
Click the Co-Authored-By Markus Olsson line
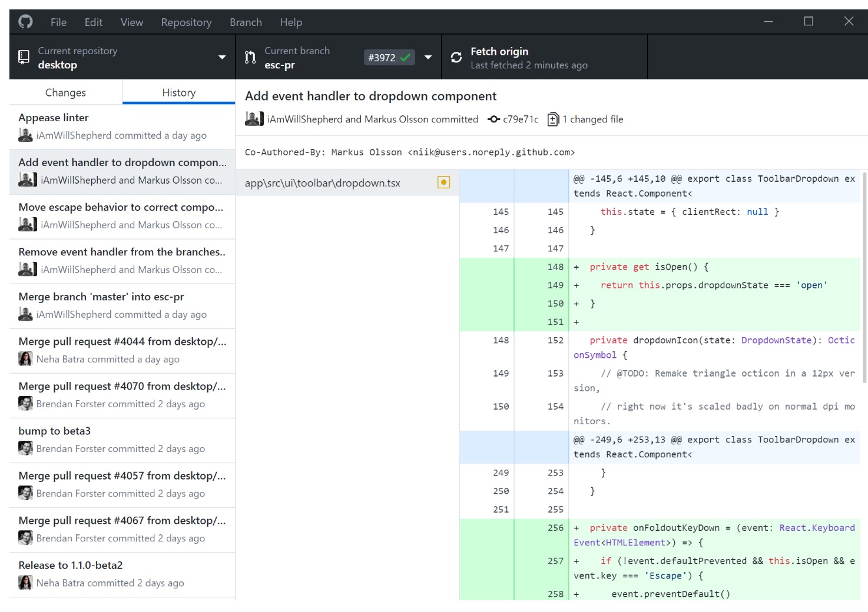tap(410, 152)
